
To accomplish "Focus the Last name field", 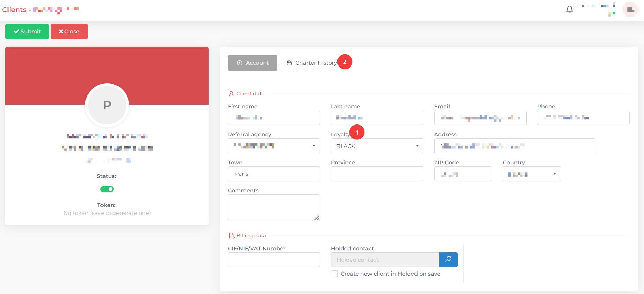I will 377,118.
